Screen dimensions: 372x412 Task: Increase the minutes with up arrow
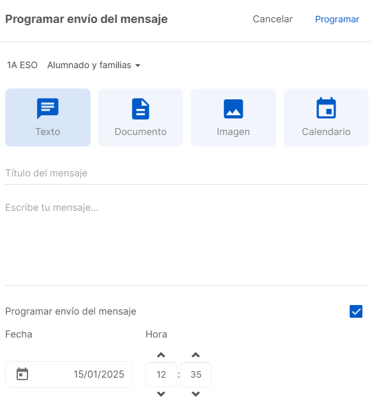coord(196,355)
